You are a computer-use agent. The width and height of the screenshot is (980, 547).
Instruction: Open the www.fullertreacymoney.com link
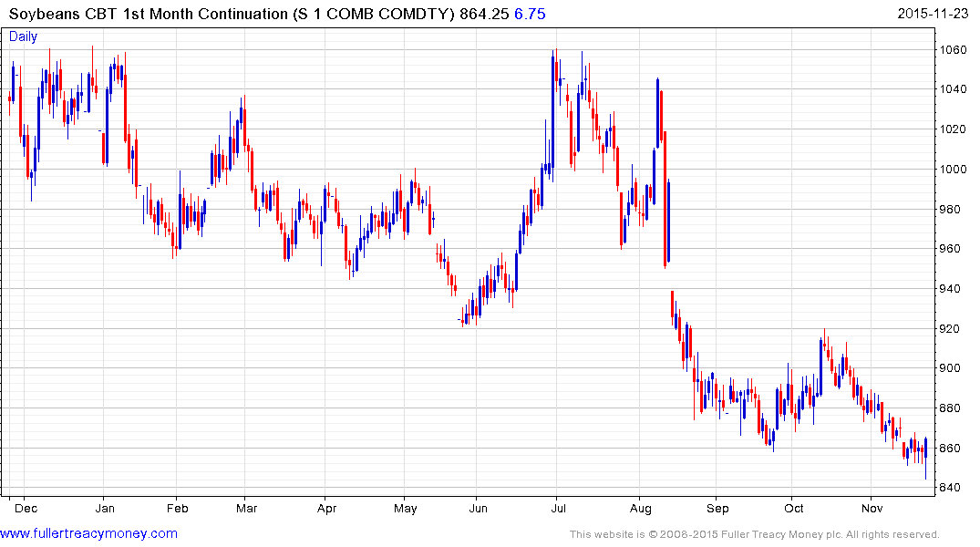[88, 533]
